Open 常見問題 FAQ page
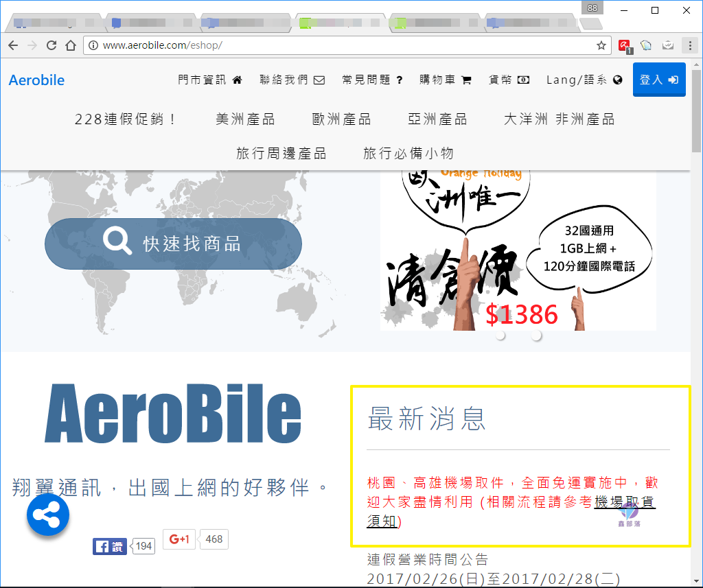 pos(372,80)
